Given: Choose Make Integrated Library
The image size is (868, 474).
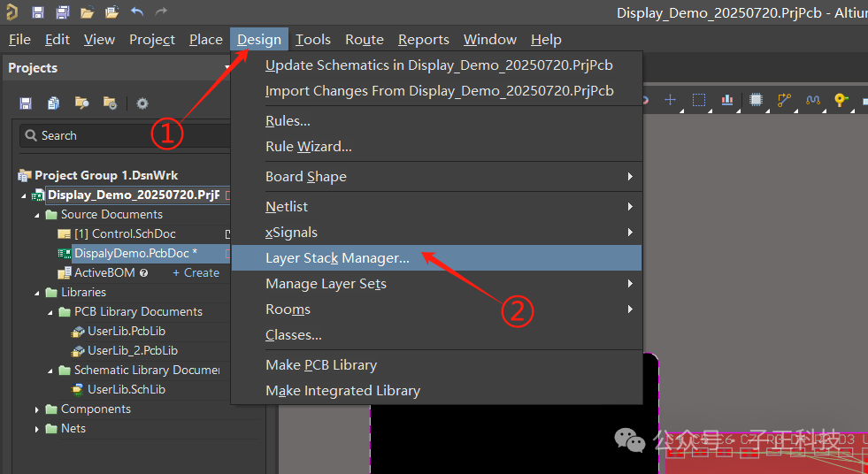Looking at the screenshot, I should [x=437, y=391].
